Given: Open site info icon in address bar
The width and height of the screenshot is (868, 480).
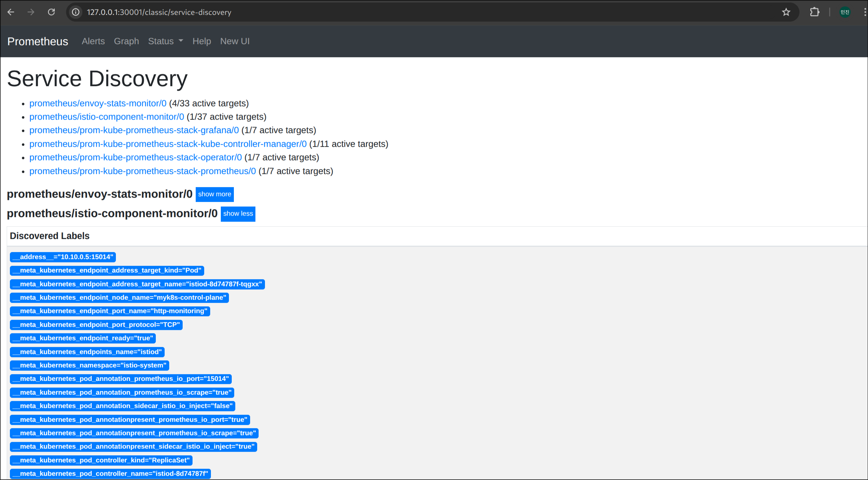Looking at the screenshot, I should 76,12.
